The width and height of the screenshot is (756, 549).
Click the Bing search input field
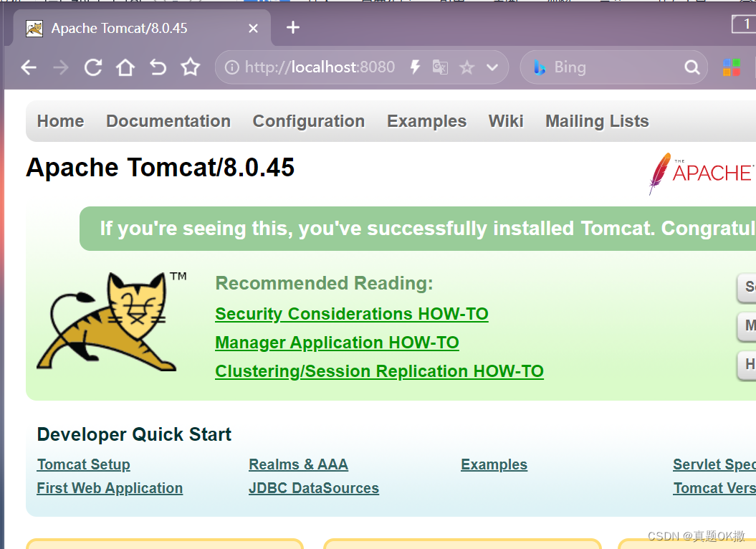click(615, 67)
